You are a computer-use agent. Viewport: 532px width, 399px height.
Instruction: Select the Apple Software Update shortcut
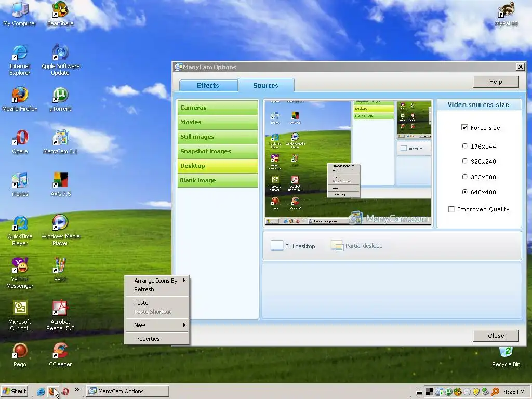click(x=60, y=60)
